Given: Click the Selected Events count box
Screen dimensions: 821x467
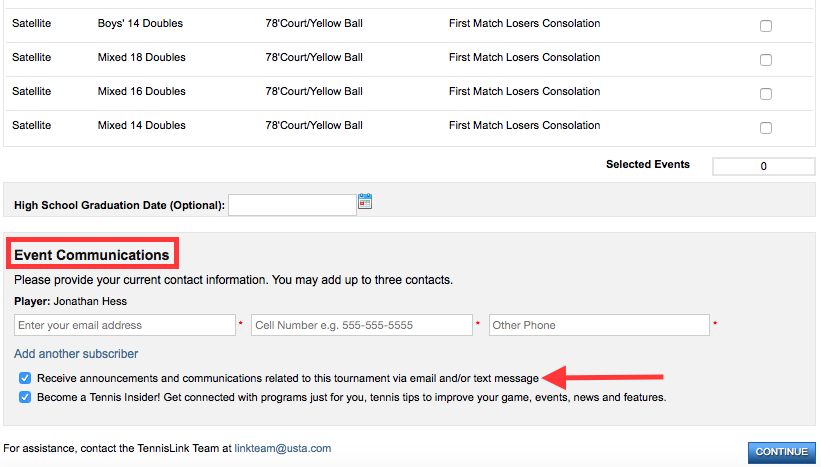Looking at the screenshot, I should (x=763, y=166).
